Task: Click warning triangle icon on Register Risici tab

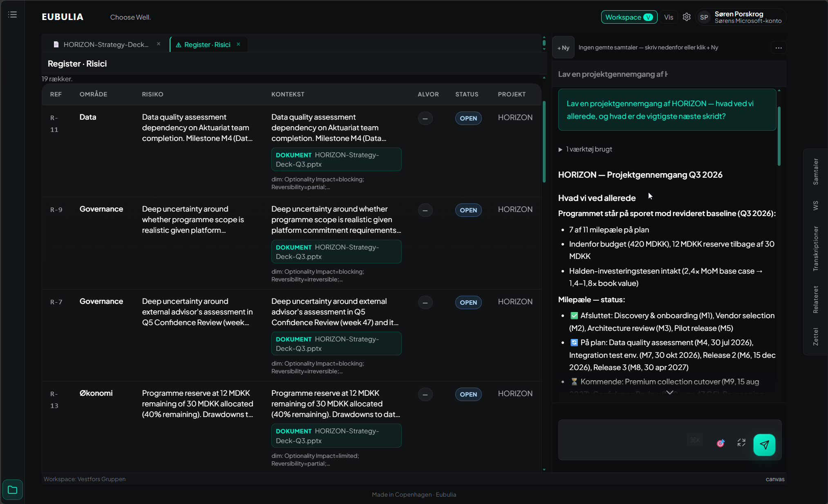Action: (179, 45)
